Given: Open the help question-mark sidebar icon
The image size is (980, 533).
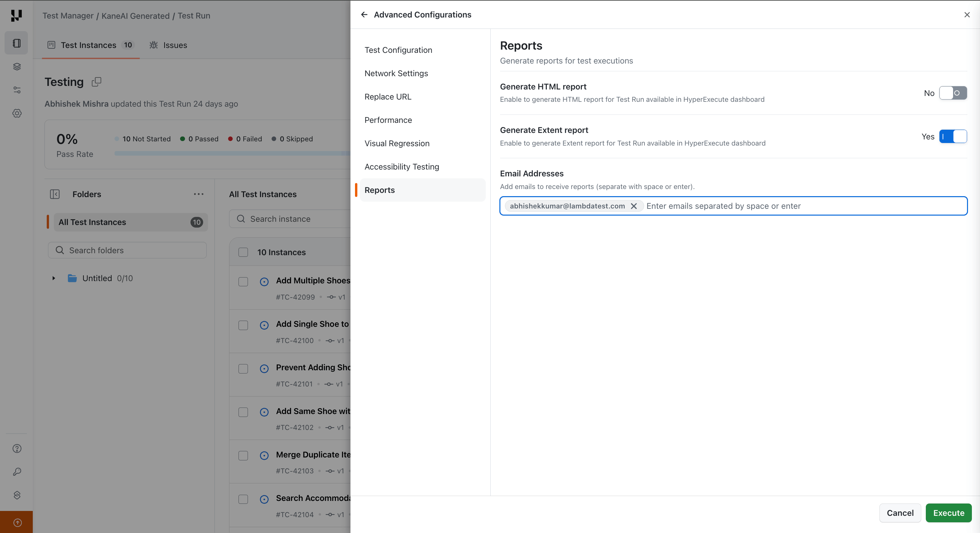Looking at the screenshot, I should coord(17,449).
